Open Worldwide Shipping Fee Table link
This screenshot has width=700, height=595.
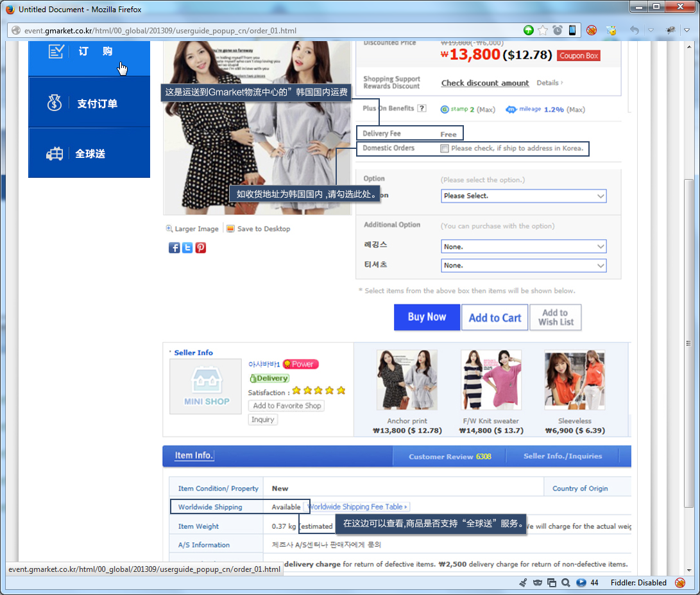(357, 506)
